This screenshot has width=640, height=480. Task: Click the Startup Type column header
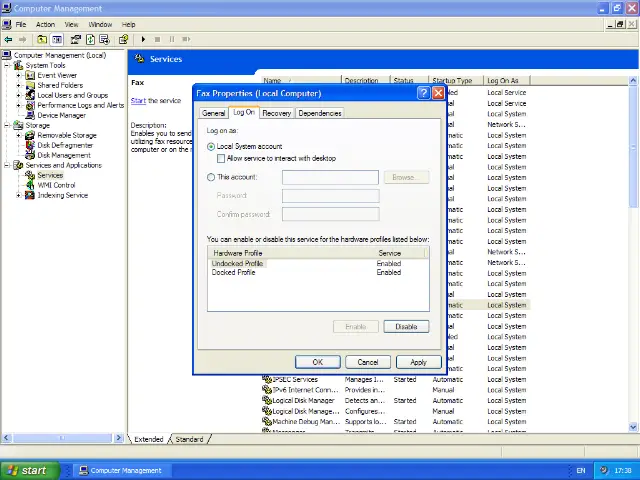[456, 80]
